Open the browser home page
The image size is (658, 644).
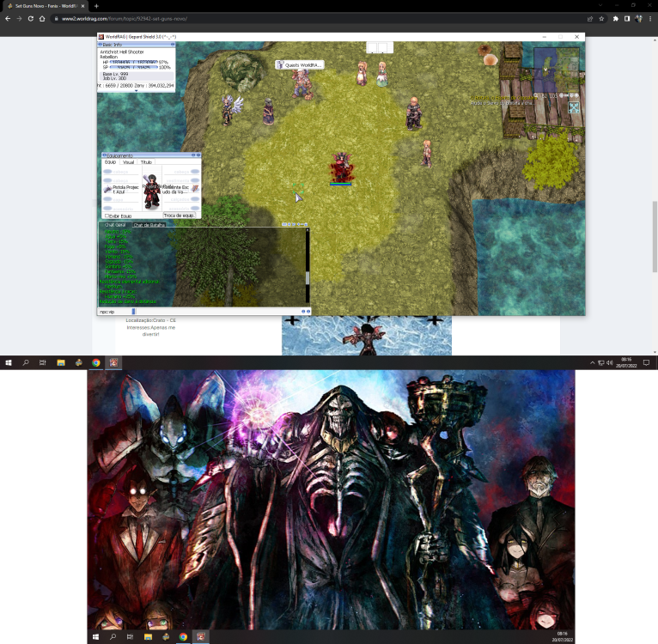click(42, 18)
